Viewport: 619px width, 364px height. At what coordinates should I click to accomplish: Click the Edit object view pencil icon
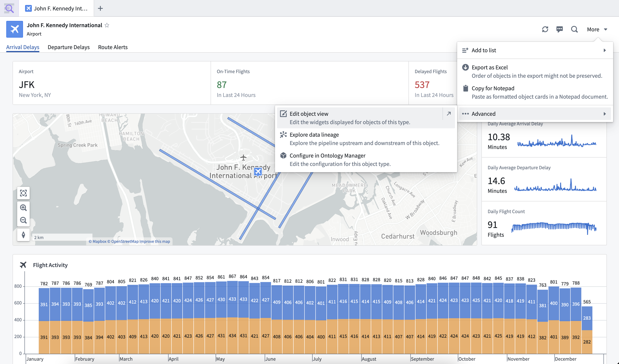tap(283, 114)
